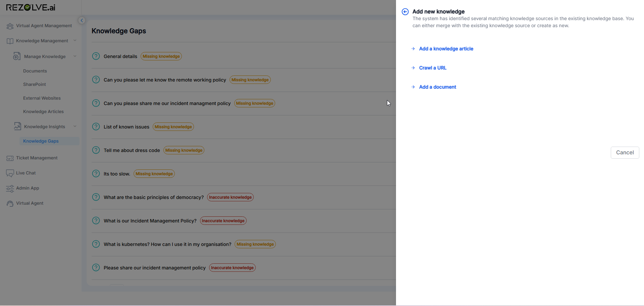Click the question icon beside General details
The image size is (644, 306).
pyautogui.click(x=96, y=56)
